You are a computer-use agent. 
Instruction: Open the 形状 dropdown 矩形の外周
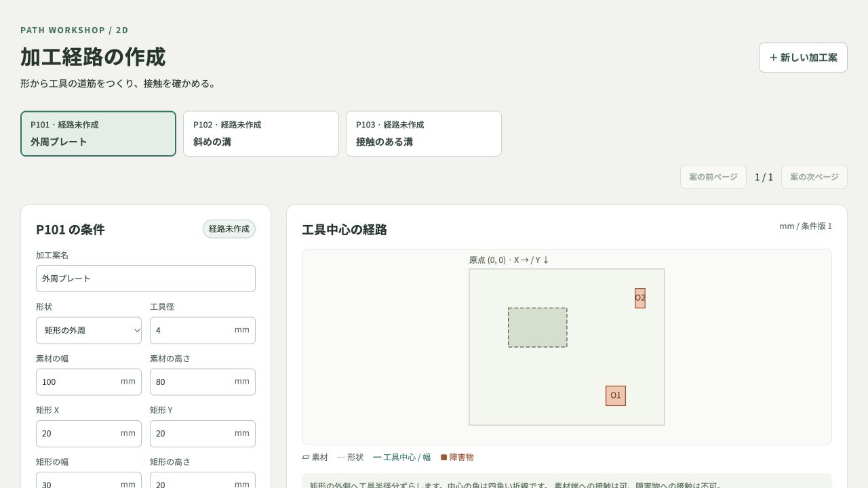[x=89, y=330]
